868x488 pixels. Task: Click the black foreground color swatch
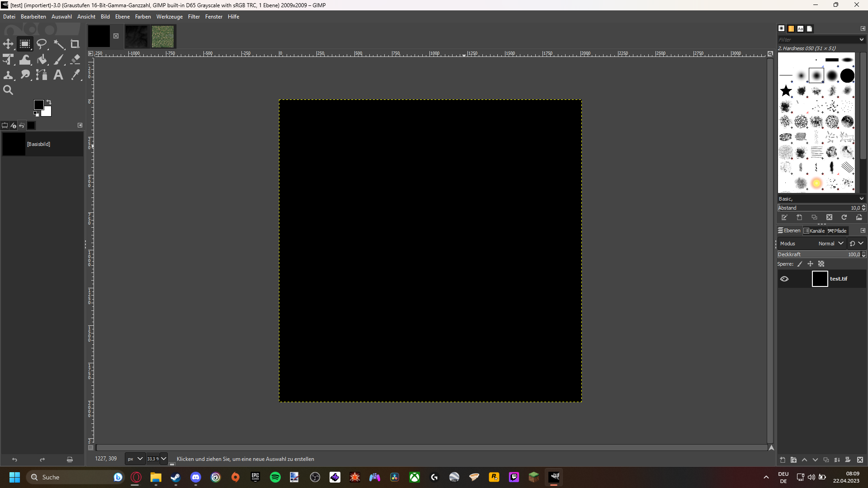tap(39, 105)
